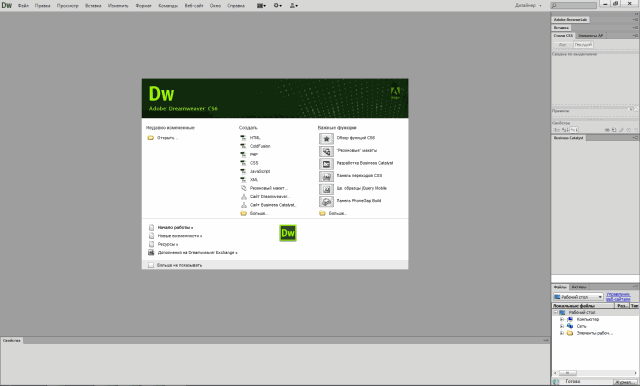Click the Exchange add-ons icon
640x386 pixels.
click(151, 253)
